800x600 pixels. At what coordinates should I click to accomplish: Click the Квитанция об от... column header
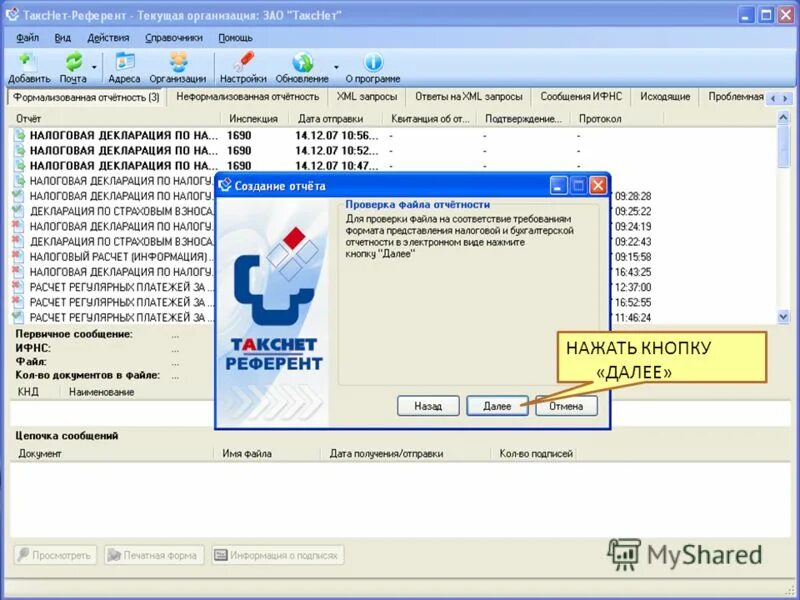coord(429,118)
